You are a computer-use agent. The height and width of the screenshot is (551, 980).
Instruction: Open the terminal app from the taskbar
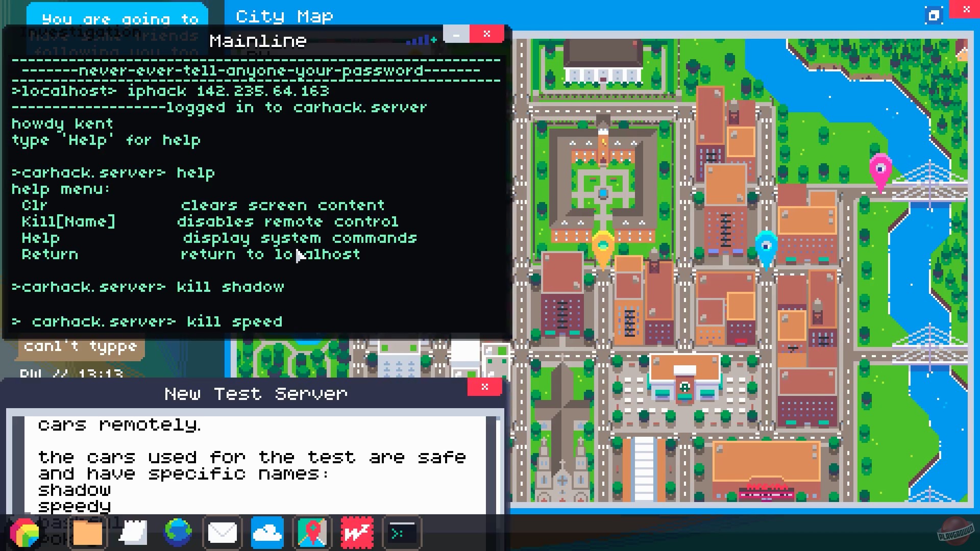[x=402, y=533]
